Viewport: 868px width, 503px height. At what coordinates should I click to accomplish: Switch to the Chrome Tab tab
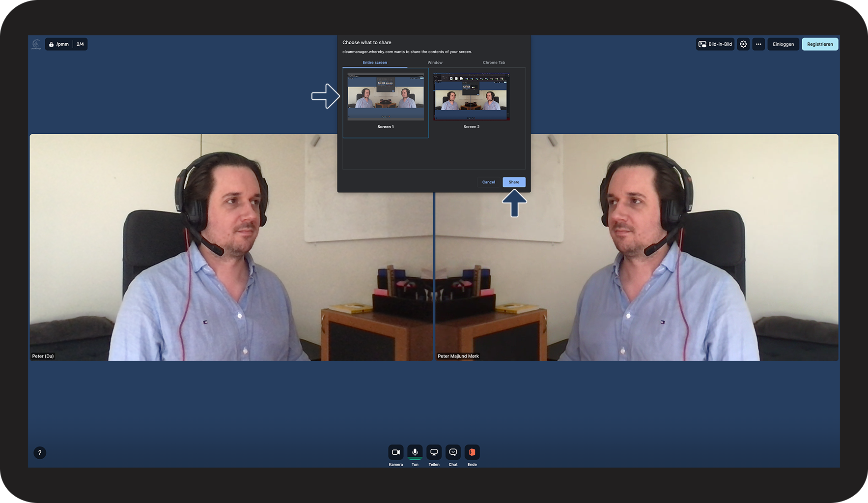point(494,62)
